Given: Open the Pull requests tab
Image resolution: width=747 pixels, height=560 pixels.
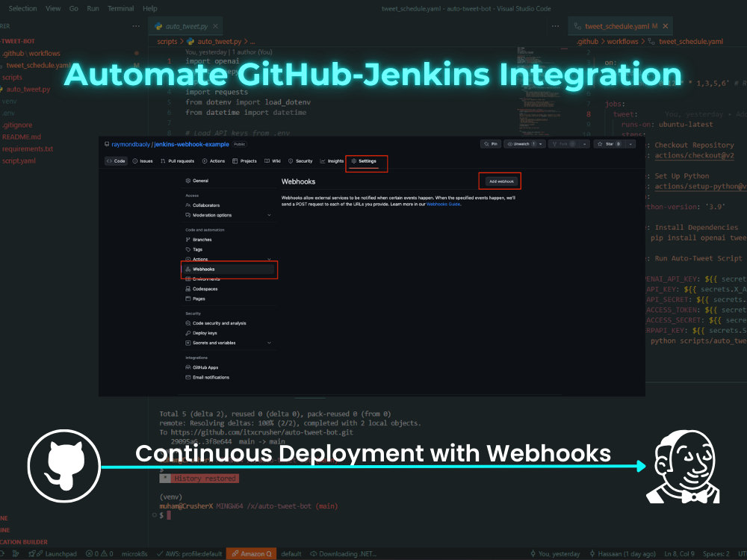Looking at the screenshot, I should [177, 161].
